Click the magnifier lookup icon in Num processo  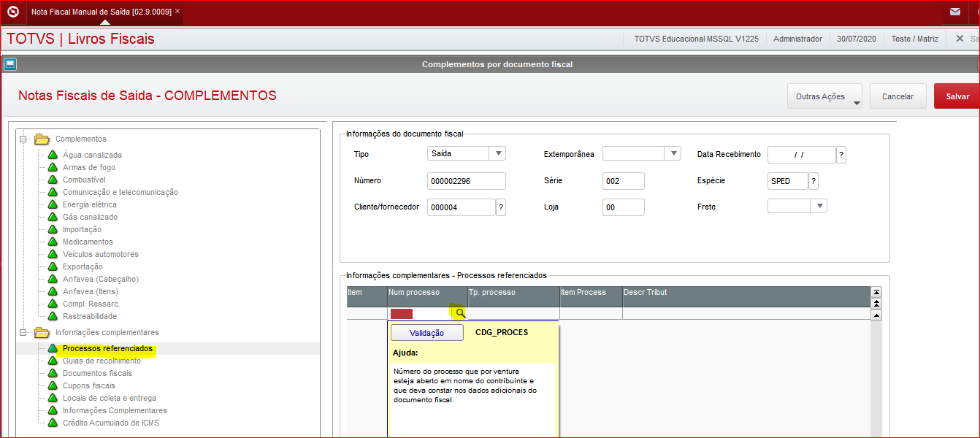(460, 313)
